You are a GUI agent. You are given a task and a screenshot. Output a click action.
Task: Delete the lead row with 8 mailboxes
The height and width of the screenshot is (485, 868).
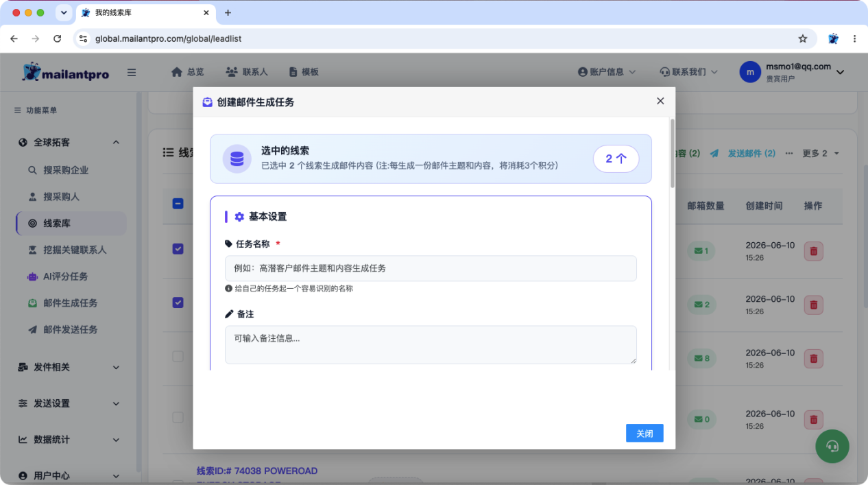(x=814, y=358)
